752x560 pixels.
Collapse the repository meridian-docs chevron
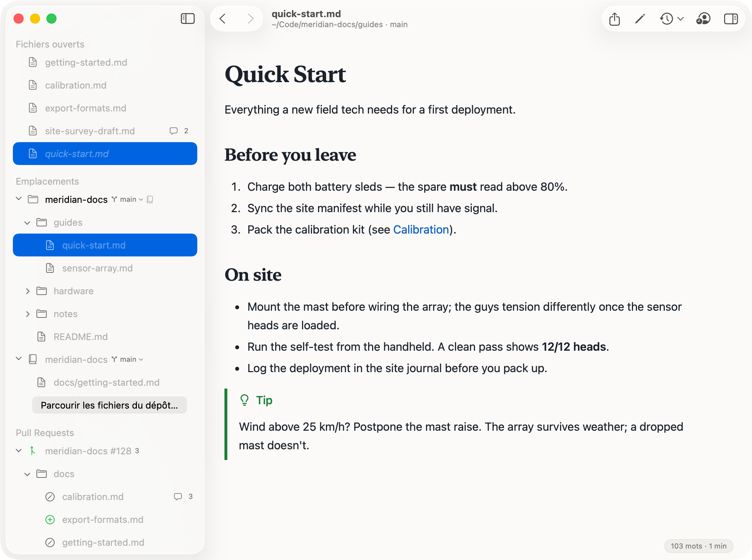[19, 359]
